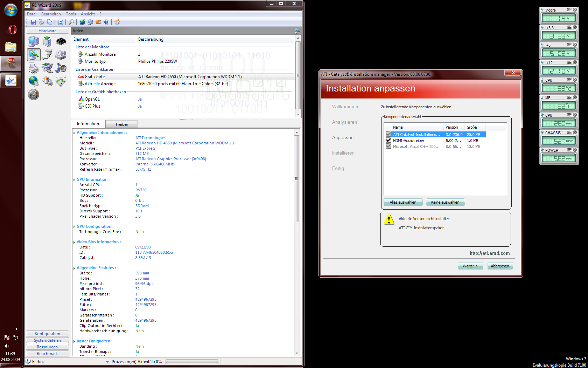
Task: Open the Printers icon in Hardware panel
Action: 34,68
